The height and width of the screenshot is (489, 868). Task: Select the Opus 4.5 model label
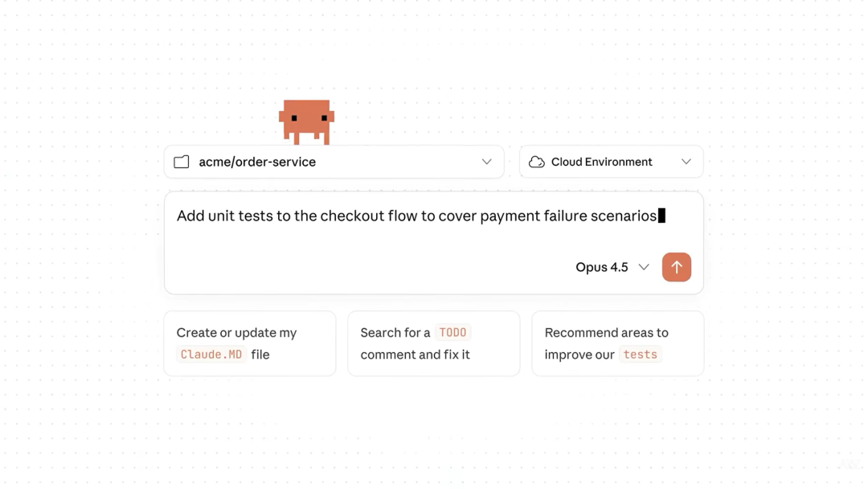601,267
